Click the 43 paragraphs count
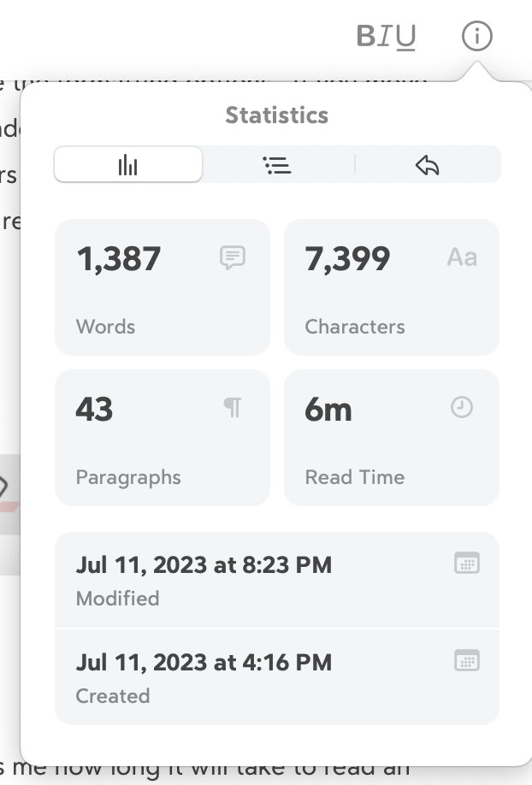The width and height of the screenshot is (532, 785). [x=94, y=410]
